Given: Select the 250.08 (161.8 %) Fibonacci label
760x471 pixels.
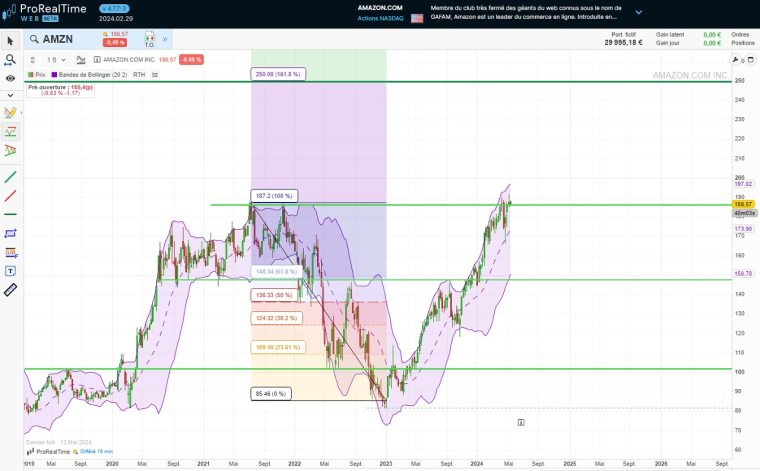Looking at the screenshot, I should (278, 74).
